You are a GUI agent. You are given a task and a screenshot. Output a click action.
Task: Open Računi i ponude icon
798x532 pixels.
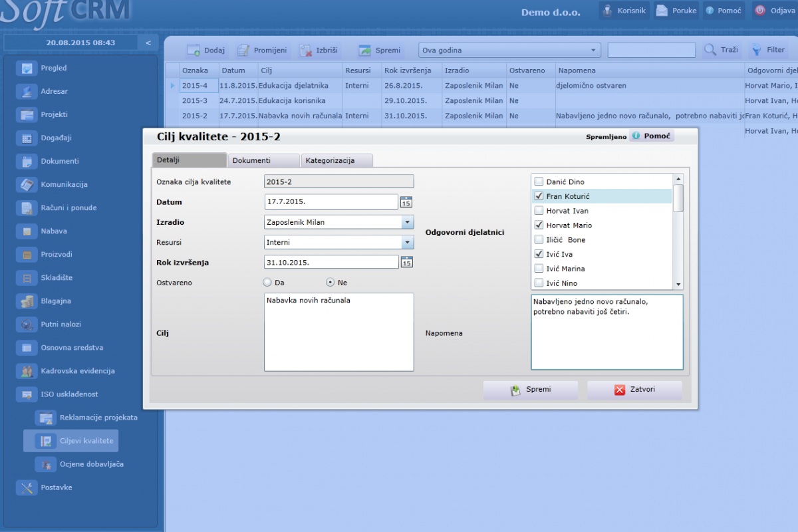pyautogui.click(x=27, y=207)
